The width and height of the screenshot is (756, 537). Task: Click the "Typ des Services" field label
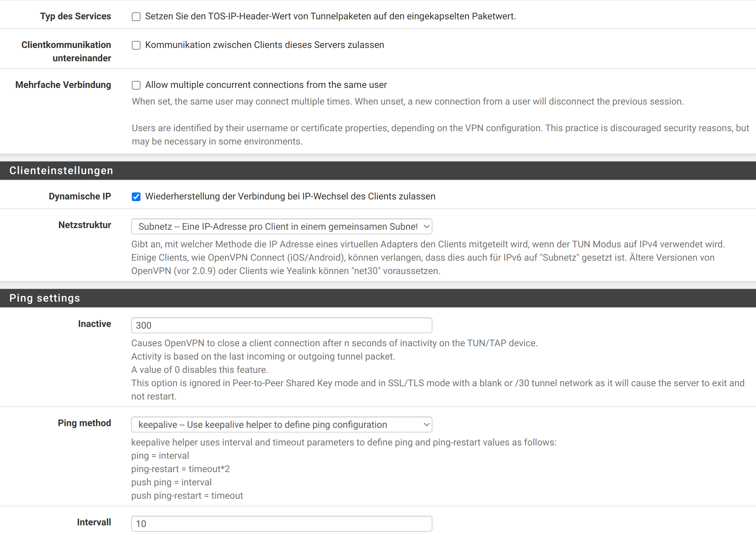[x=76, y=16]
